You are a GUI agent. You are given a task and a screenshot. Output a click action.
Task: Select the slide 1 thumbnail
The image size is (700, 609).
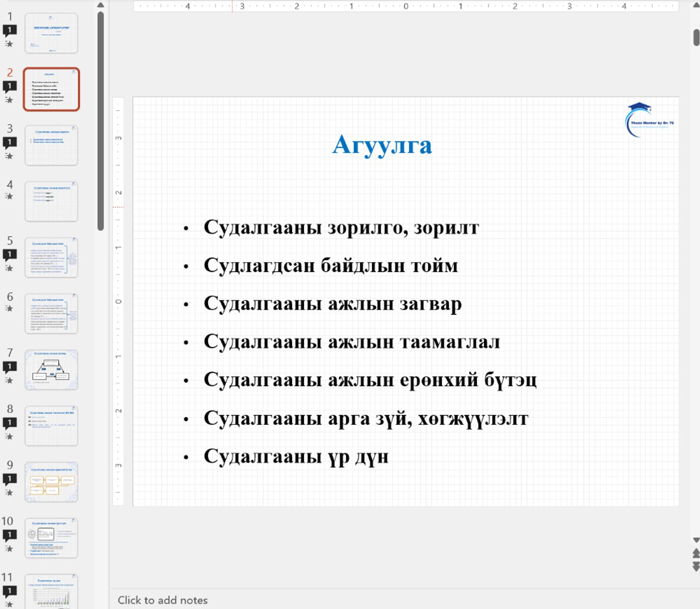coord(51,33)
